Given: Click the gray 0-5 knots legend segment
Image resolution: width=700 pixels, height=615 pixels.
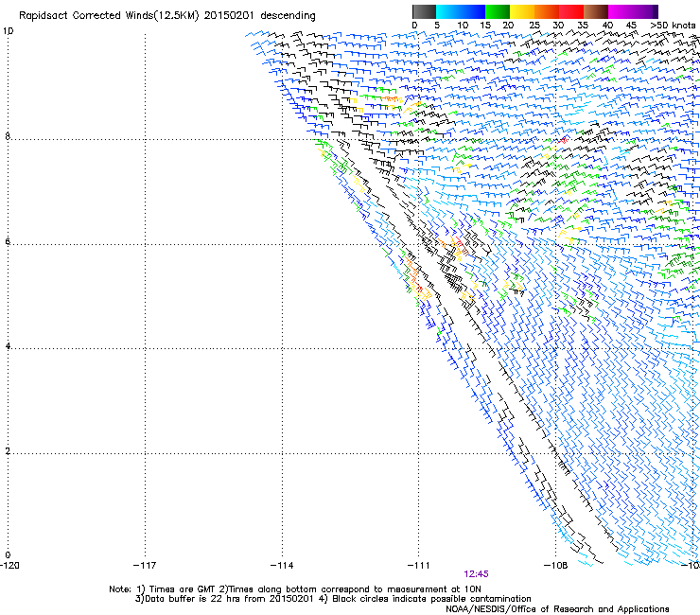Looking at the screenshot, I should (424, 11).
